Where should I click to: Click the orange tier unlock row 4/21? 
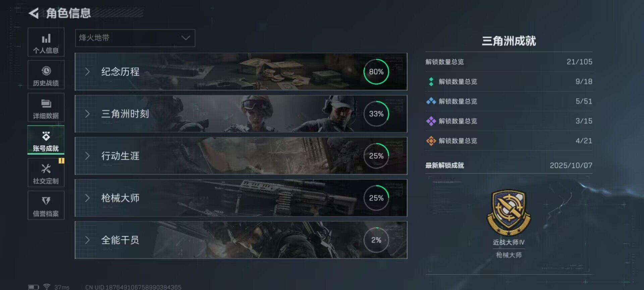click(509, 141)
